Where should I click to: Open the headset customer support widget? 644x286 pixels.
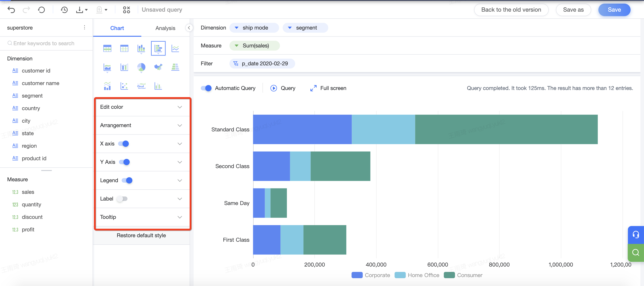point(636,235)
